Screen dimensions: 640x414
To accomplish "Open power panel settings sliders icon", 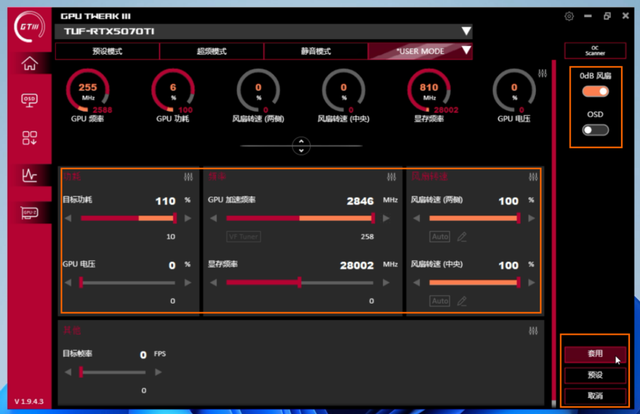I will (188, 177).
